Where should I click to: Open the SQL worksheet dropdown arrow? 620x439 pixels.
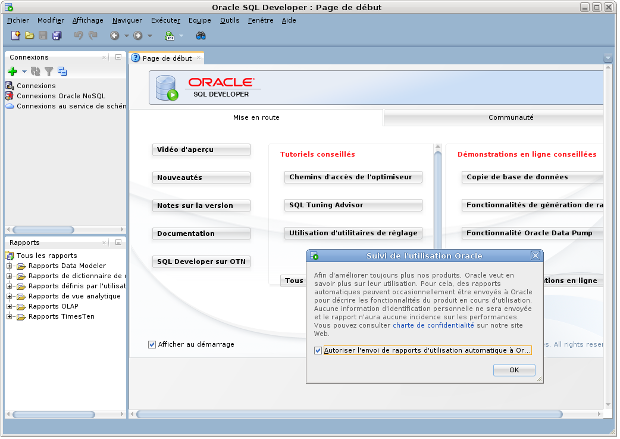(181, 36)
